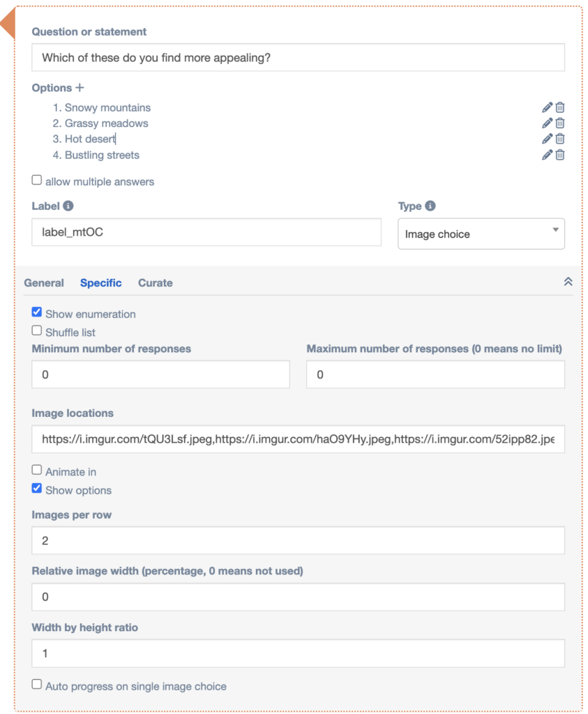Switch to the General tab
Screen dimensions: 588x714
[44, 283]
